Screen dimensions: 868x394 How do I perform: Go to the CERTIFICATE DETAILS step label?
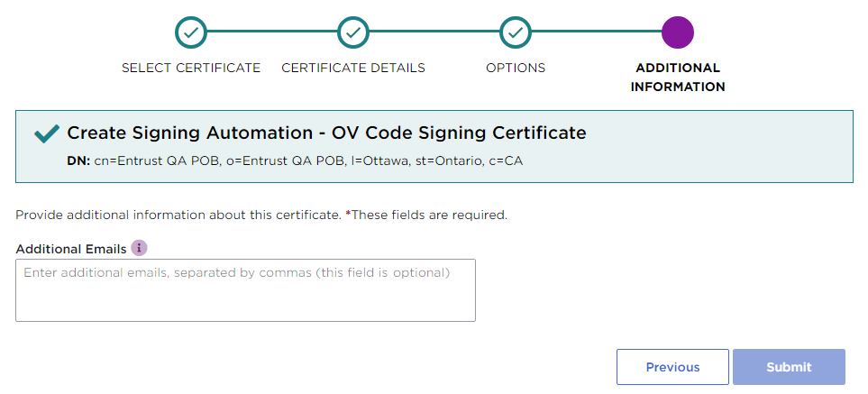[x=353, y=68]
